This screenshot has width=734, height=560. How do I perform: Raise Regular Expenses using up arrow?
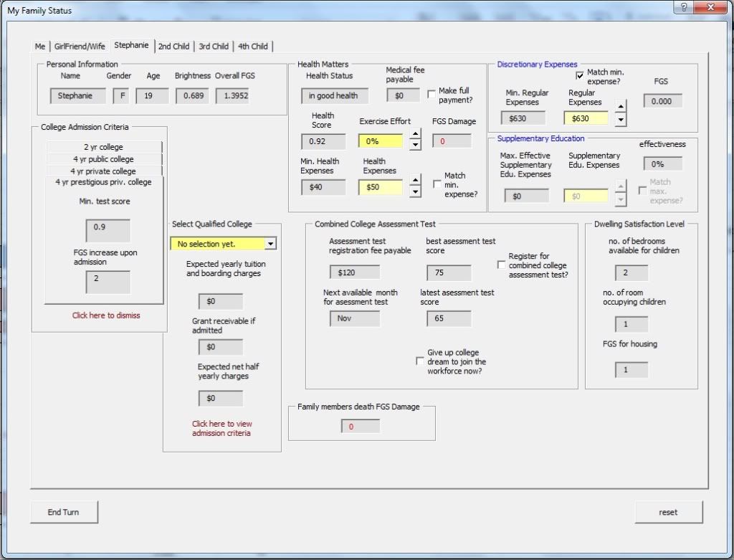[x=621, y=106]
